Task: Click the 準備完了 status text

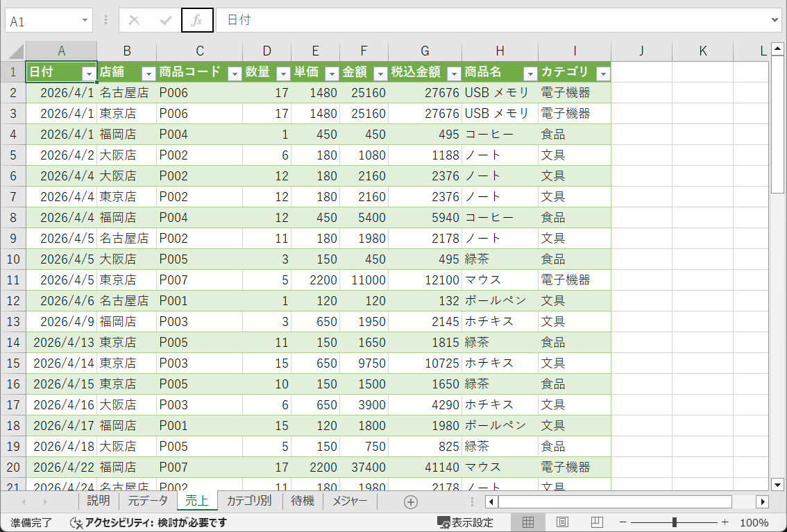Action: point(31,523)
